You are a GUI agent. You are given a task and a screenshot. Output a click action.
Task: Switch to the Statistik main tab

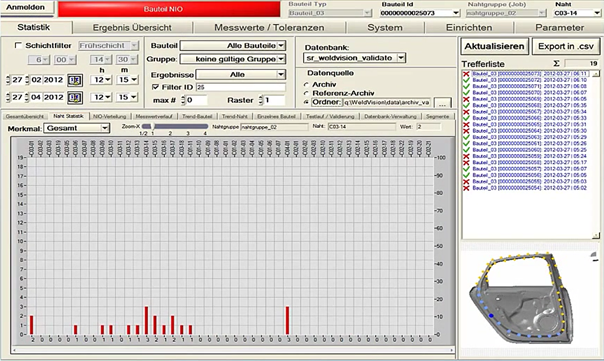tap(34, 27)
